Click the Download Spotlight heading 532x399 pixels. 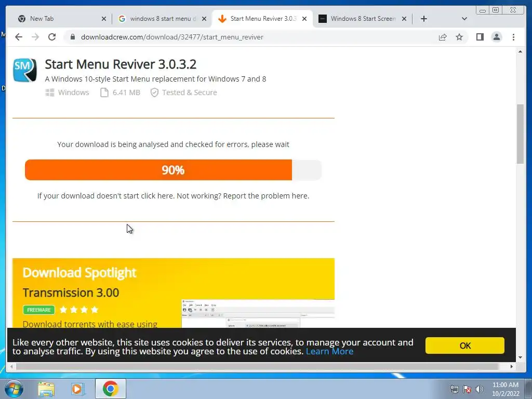click(79, 272)
